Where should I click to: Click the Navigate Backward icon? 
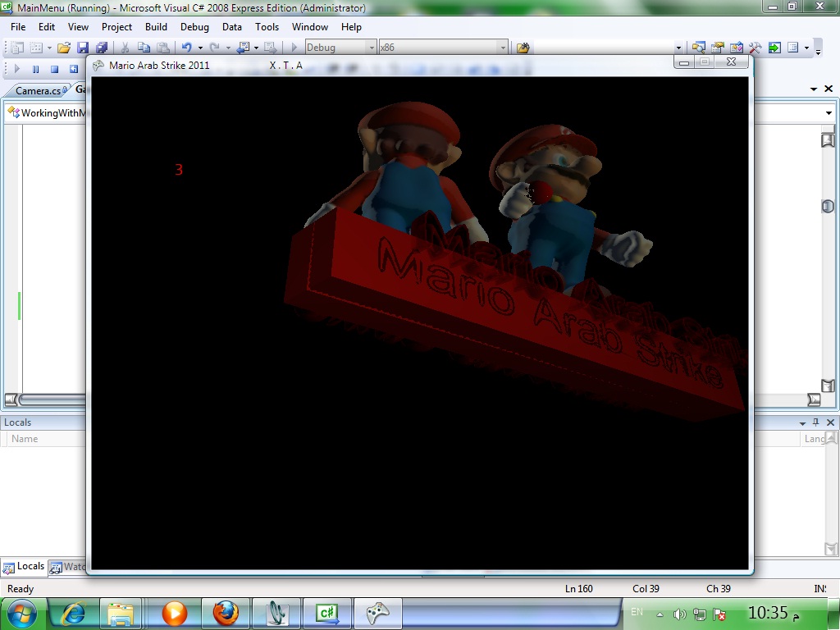(243, 48)
